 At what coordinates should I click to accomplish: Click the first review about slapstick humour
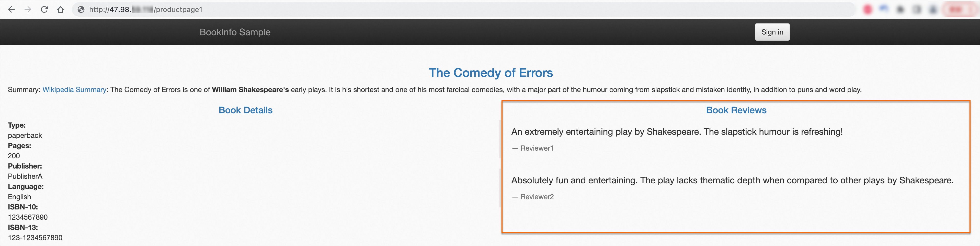pos(676,132)
